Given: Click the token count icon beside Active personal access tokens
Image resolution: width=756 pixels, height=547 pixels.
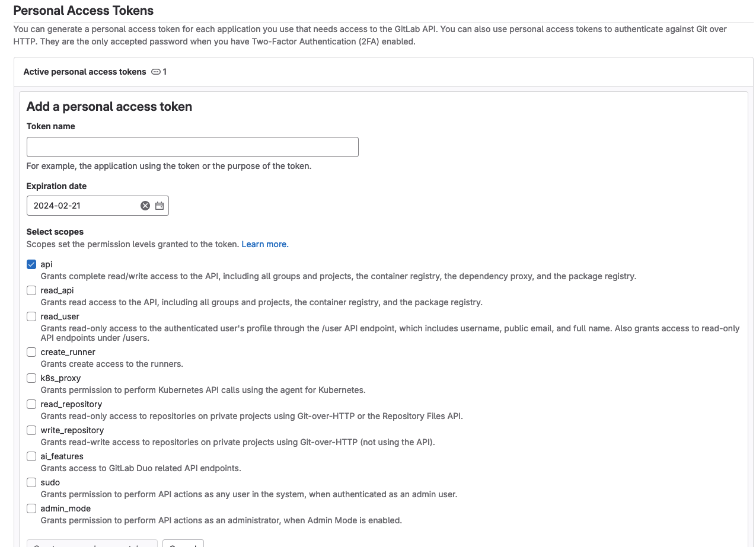Looking at the screenshot, I should click(x=156, y=72).
